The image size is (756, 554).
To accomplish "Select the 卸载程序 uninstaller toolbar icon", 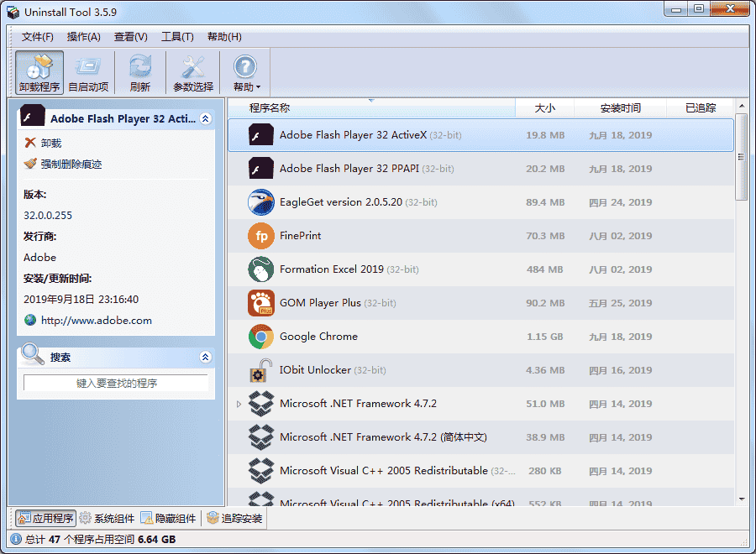I will tap(39, 73).
